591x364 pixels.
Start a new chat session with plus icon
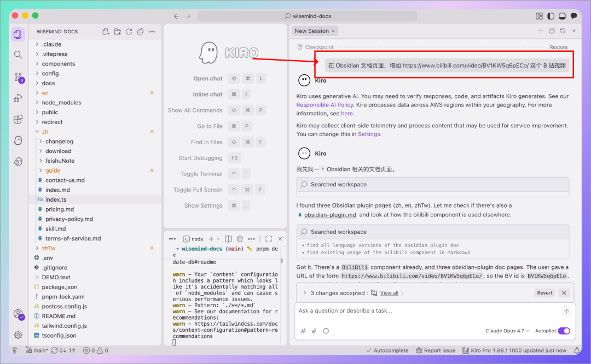(x=541, y=31)
